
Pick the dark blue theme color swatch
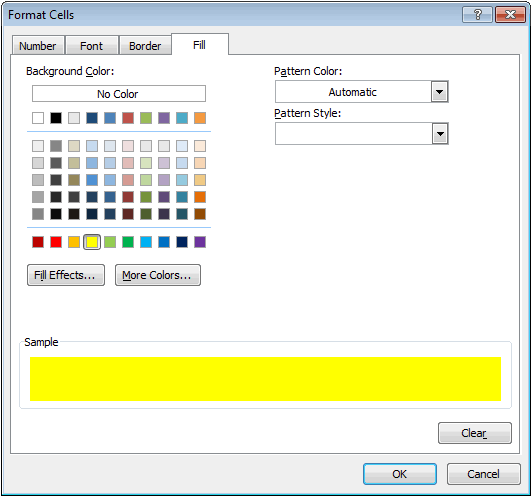click(92, 118)
